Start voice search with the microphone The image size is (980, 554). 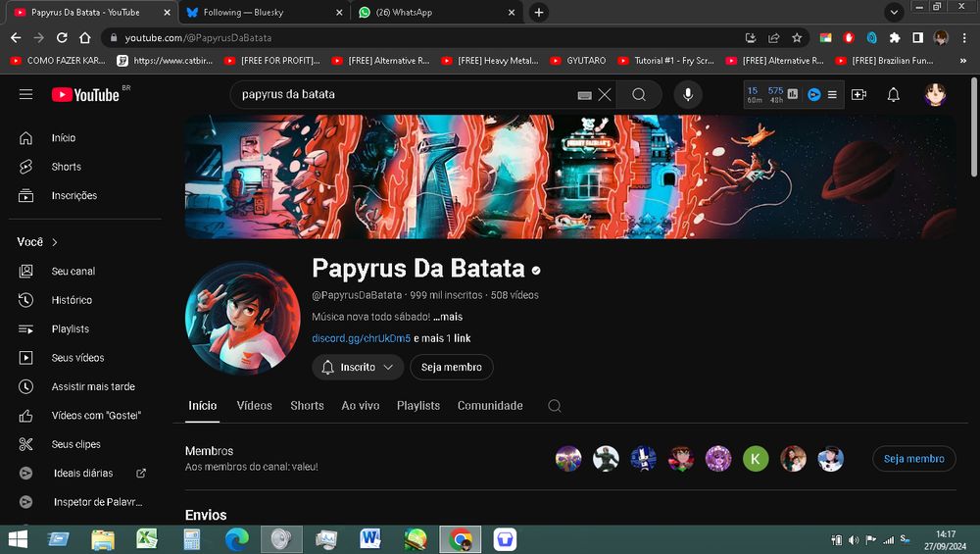pos(688,94)
